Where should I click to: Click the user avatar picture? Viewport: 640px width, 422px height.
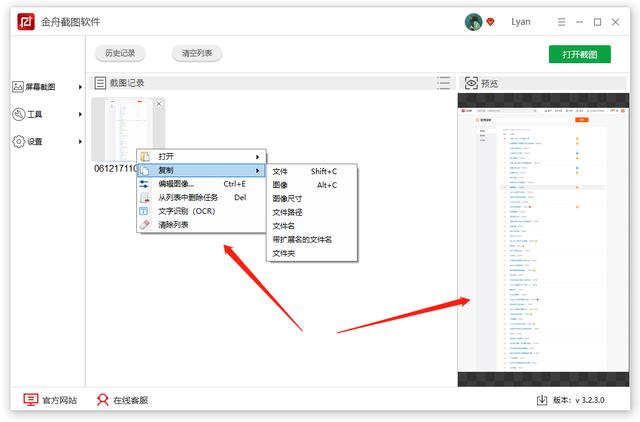(x=473, y=22)
